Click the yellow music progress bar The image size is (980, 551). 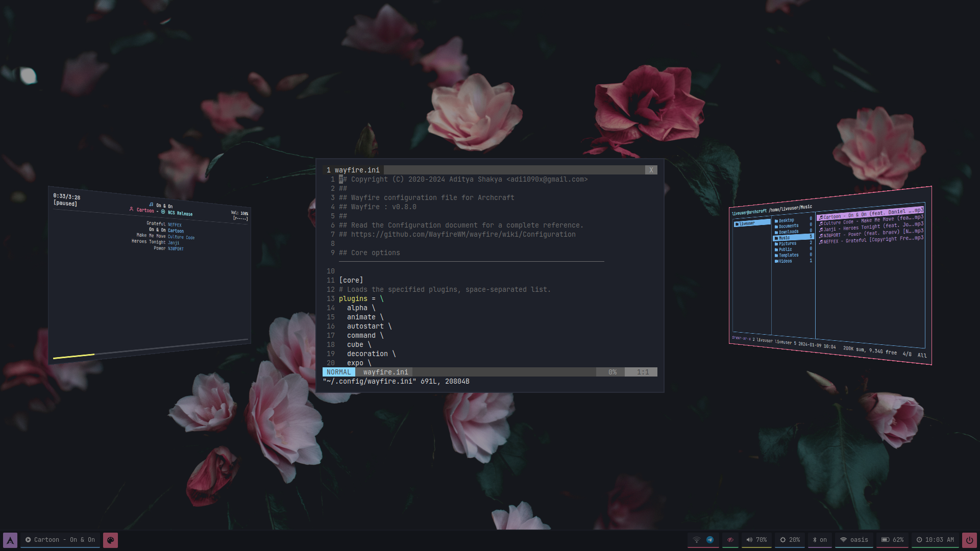tap(74, 356)
